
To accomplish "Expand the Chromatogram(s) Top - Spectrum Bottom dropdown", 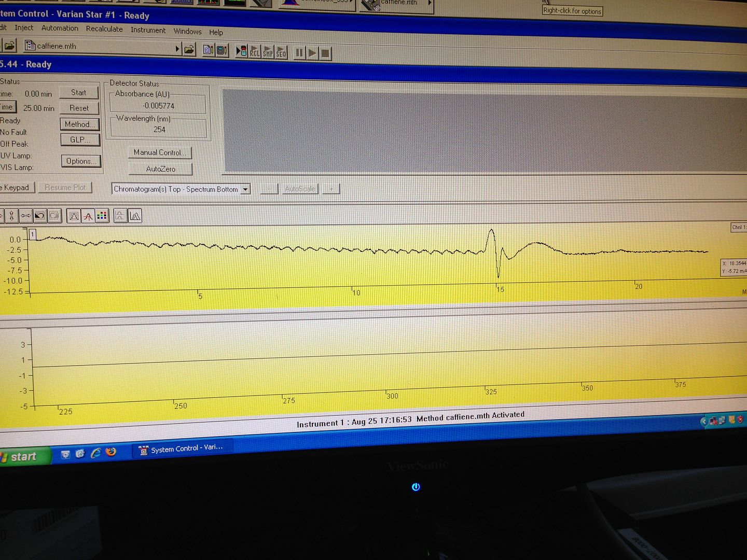I will pyautogui.click(x=246, y=189).
